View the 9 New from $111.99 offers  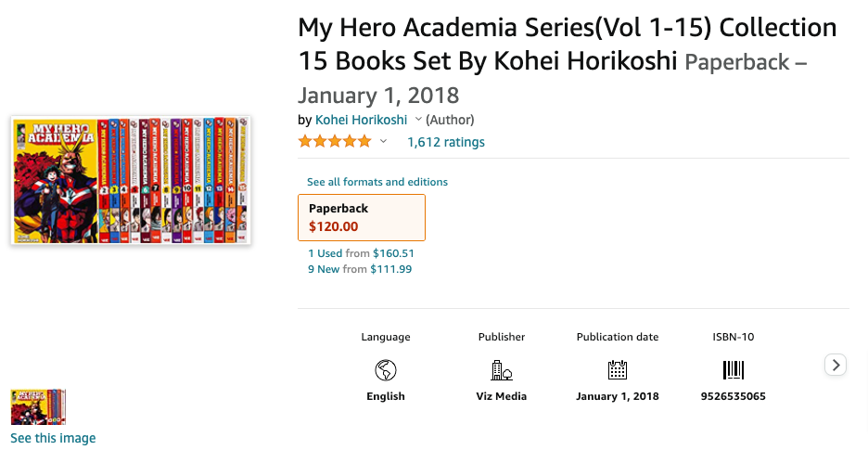pyautogui.click(x=360, y=269)
